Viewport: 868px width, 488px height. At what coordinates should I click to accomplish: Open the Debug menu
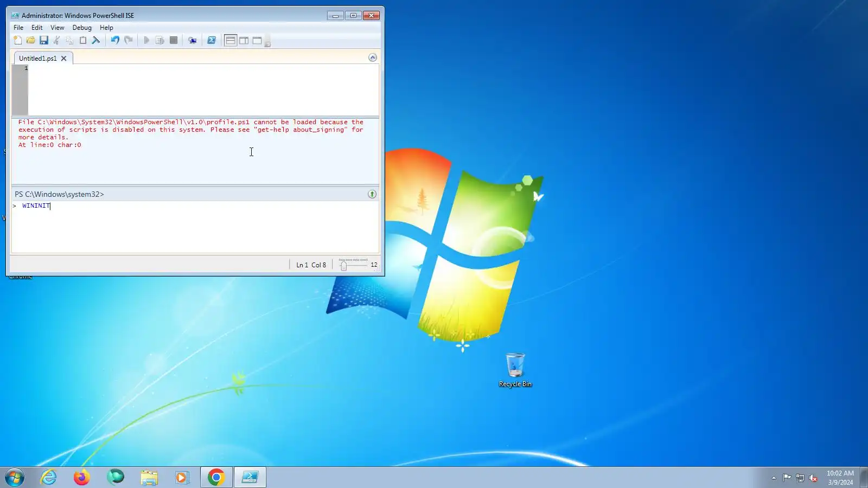point(82,28)
